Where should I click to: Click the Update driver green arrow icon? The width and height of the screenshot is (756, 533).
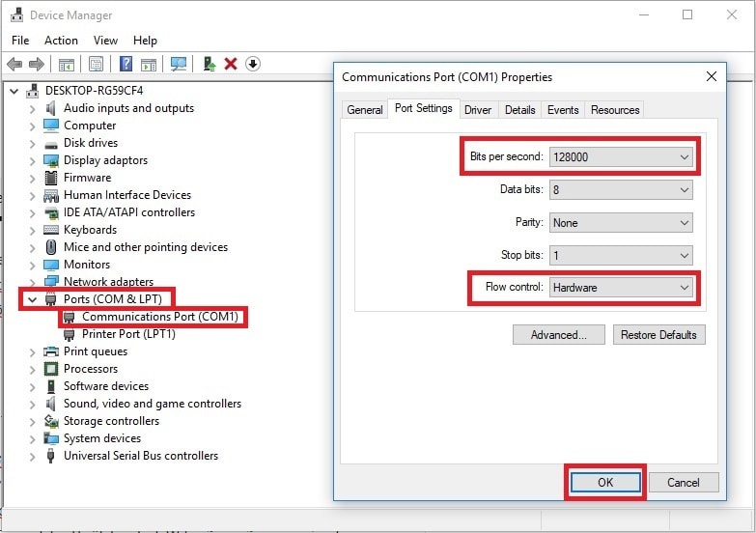click(210, 64)
